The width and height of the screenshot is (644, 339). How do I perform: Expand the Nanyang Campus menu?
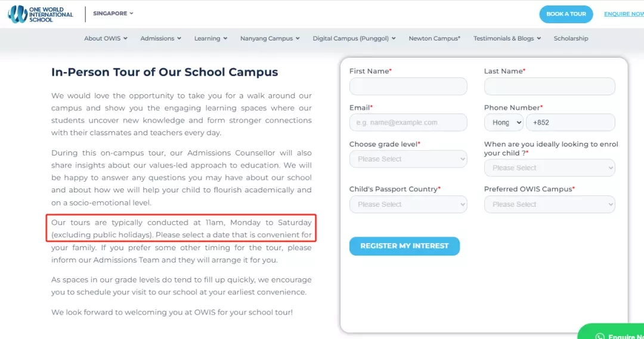point(270,38)
